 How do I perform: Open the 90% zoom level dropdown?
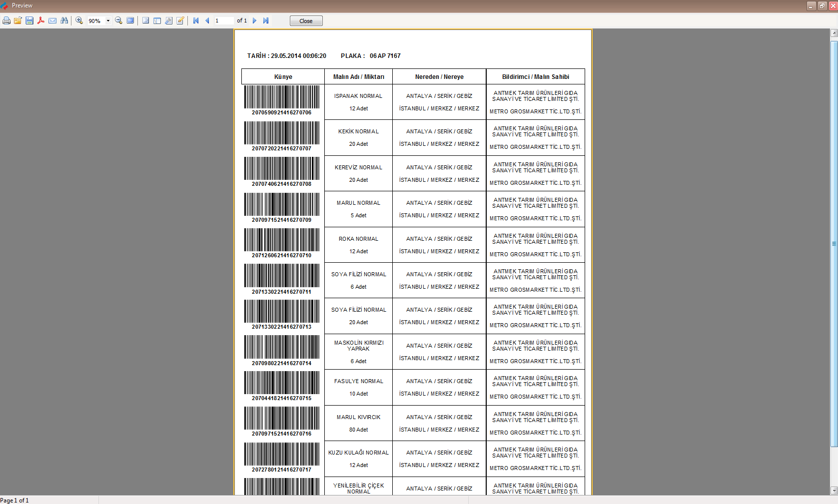(x=108, y=21)
